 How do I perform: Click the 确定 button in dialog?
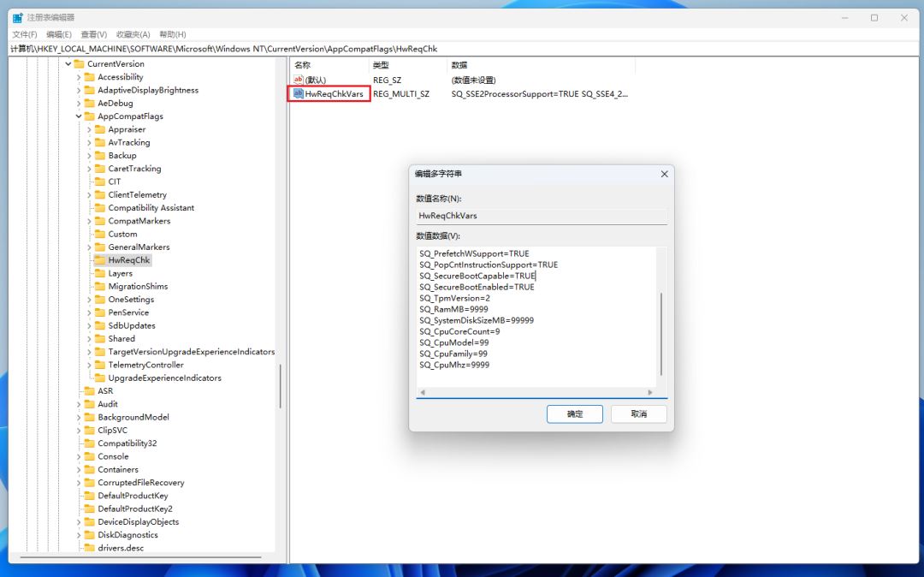(575, 413)
